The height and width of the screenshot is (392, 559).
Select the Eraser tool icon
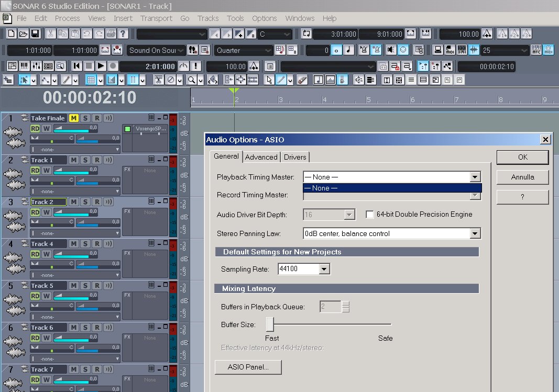tap(302, 80)
